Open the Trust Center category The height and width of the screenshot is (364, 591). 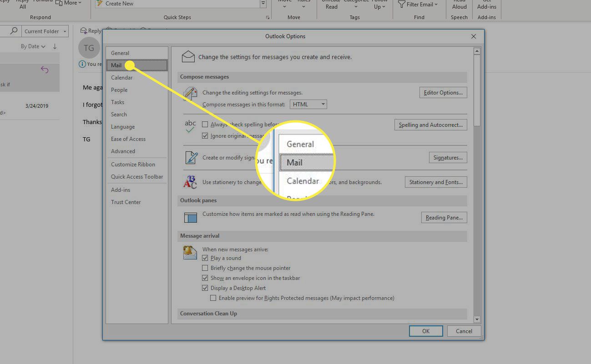pyautogui.click(x=136, y=202)
